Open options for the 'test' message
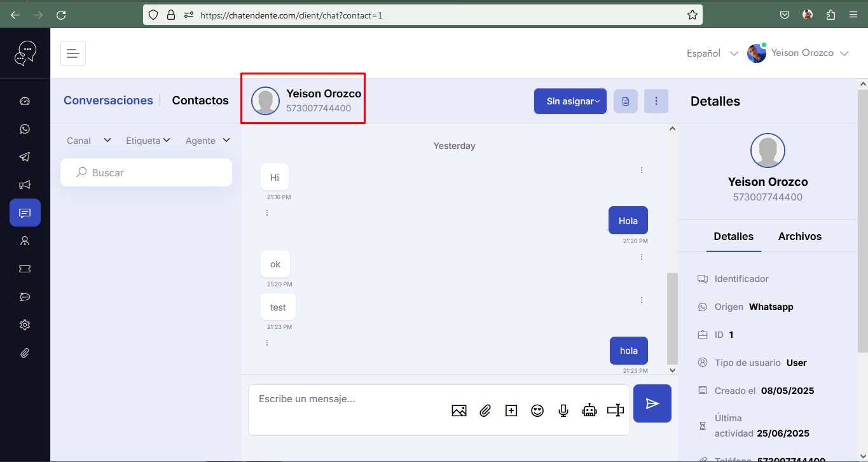 pyautogui.click(x=642, y=300)
